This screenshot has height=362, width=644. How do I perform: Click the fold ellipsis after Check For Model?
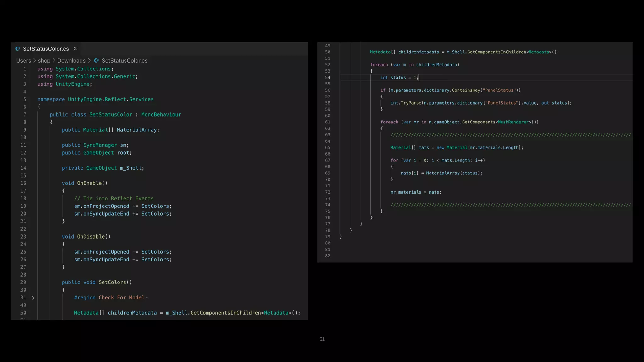(x=147, y=298)
